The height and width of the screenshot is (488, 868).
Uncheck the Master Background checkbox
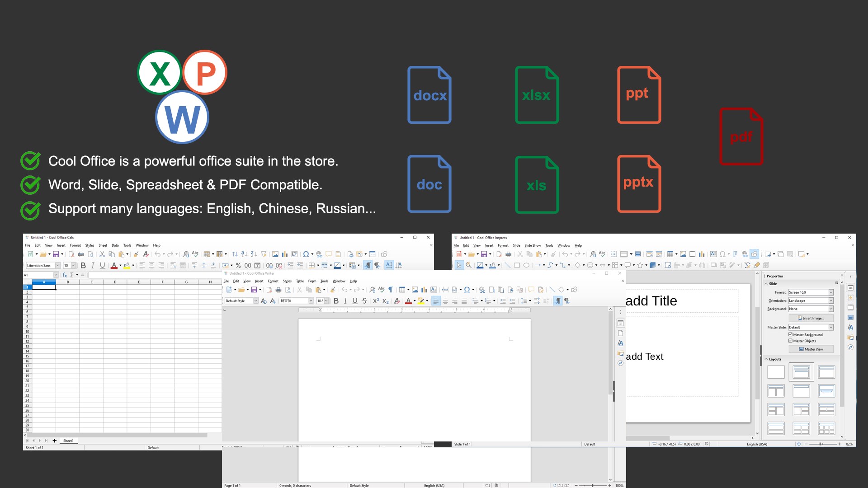pyautogui.click(x=791, y=335)
